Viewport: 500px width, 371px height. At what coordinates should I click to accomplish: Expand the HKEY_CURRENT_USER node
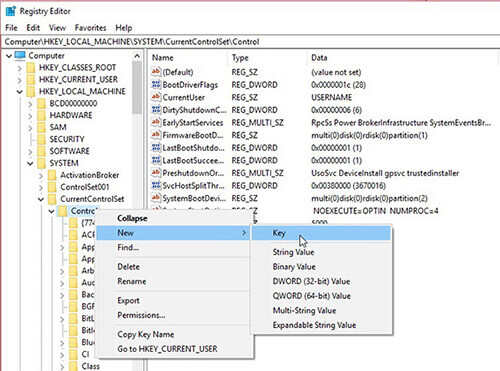pos(19,80)
